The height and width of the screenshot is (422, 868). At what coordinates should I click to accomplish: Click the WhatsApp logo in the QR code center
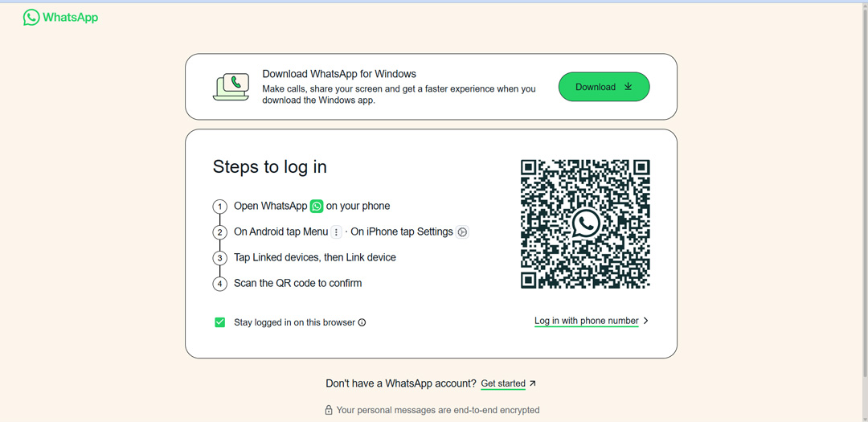tap(585, 223)
